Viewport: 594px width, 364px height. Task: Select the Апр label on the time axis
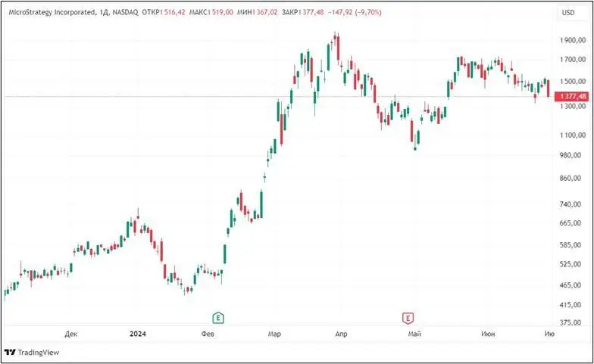tap(341, 334)
